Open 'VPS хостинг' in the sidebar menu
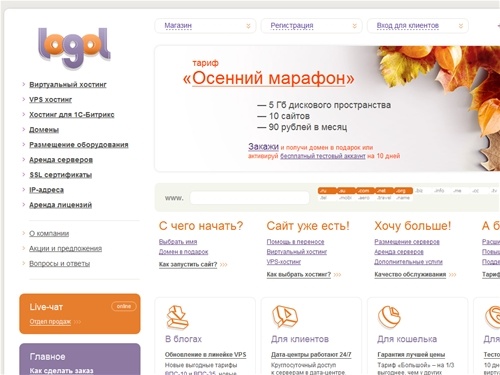Screen dimensions: 500x375 point(50,100)
